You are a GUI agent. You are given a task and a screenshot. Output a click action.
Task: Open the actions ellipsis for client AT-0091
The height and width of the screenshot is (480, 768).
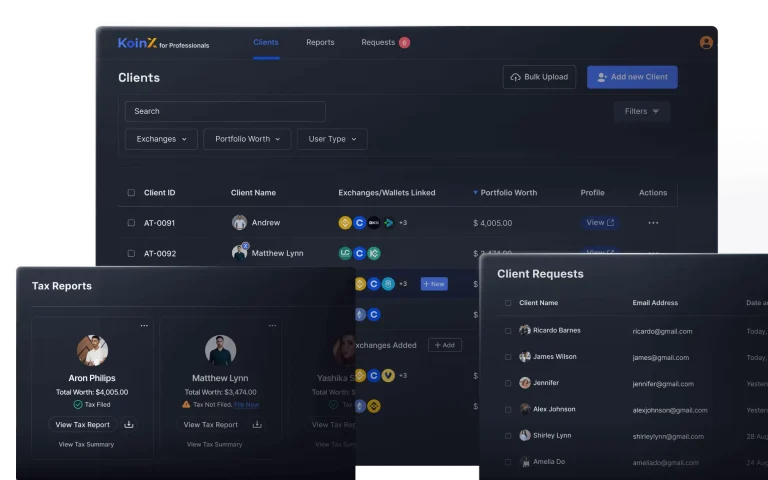653,223
